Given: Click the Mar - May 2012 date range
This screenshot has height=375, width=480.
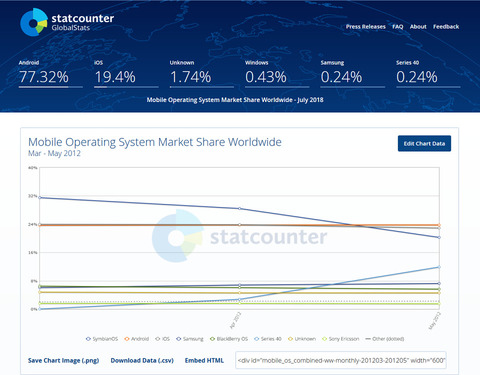Looking at the screenshot, I should pyautogui.click(x=54, y=153).
